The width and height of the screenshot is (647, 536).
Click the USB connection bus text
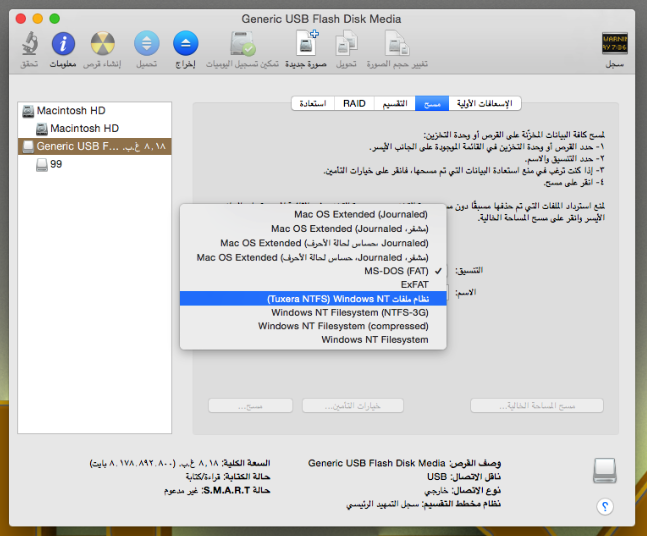pyautogui.click(x=437, y=477)
